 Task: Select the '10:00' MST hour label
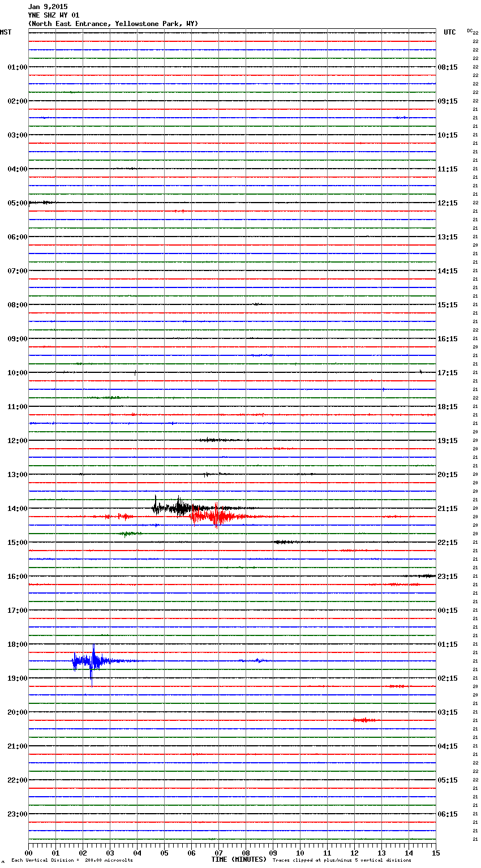[x=18, y=373]
